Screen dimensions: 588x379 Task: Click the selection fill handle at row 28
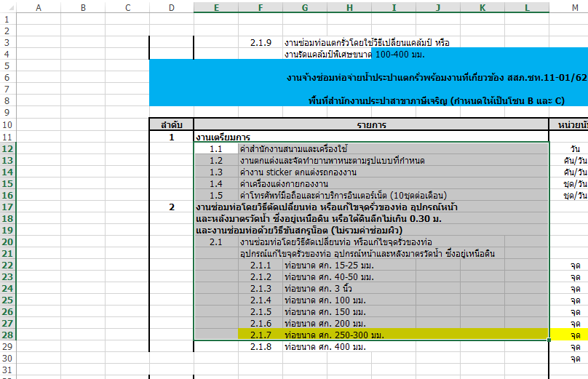point(549,340)
